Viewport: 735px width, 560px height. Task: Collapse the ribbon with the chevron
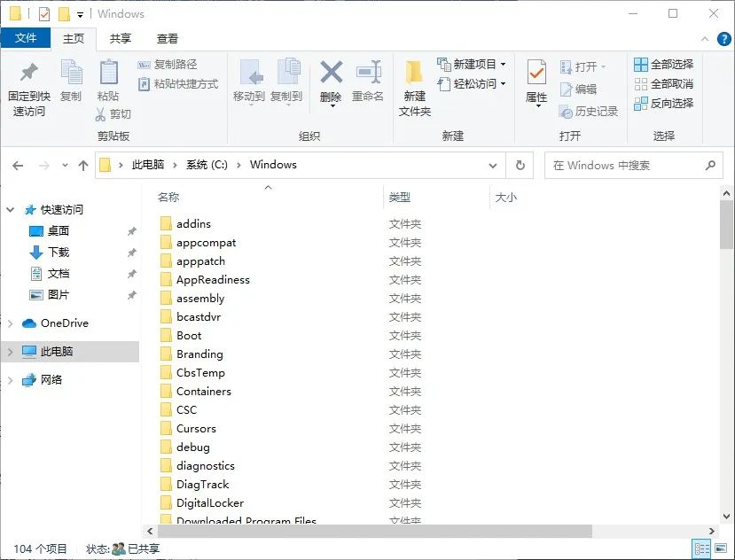[x=705, y=39]
